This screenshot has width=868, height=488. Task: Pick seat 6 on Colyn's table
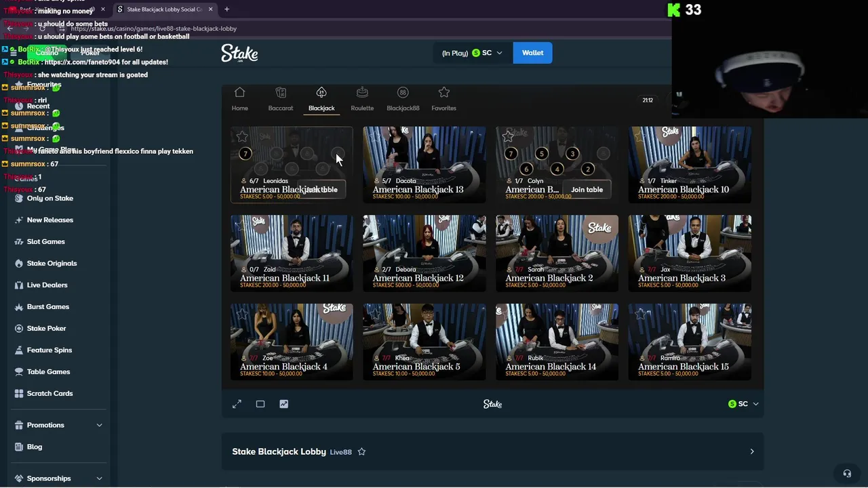526,169
